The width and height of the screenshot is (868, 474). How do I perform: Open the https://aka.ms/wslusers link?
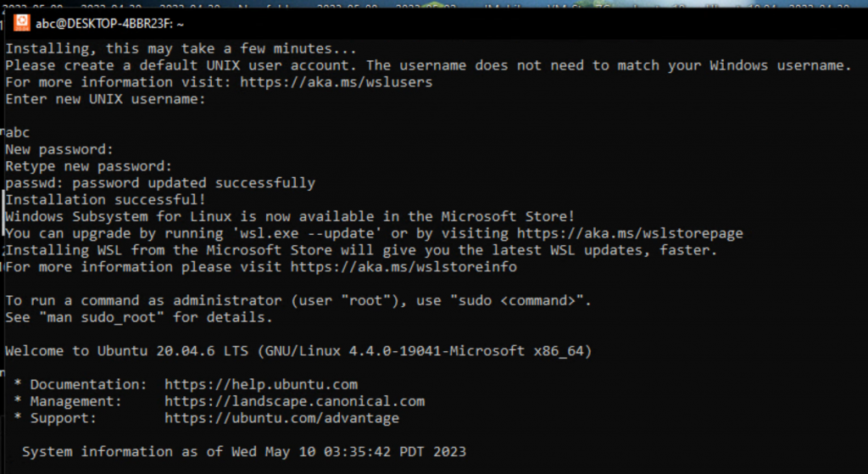[x=336, y=82]
